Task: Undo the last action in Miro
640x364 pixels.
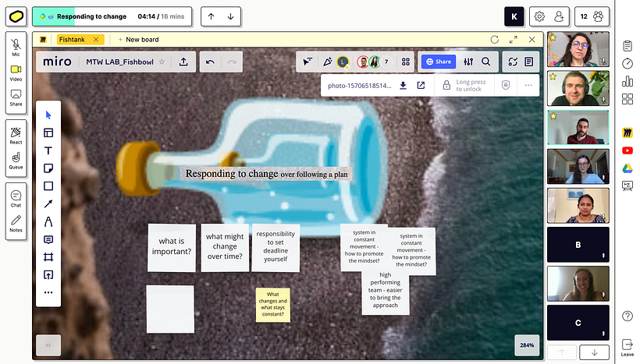Action: point(210,62)
